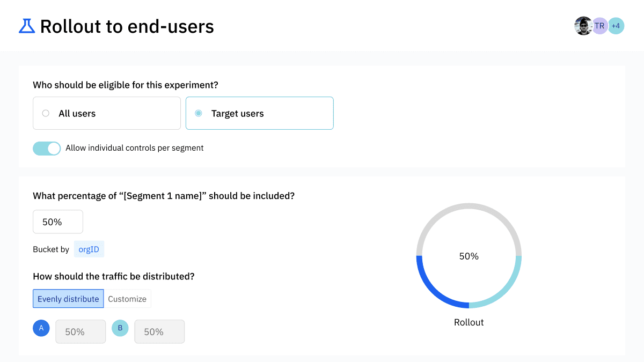Click the TR user avatar
644x362 pixels.
[599, 26]
